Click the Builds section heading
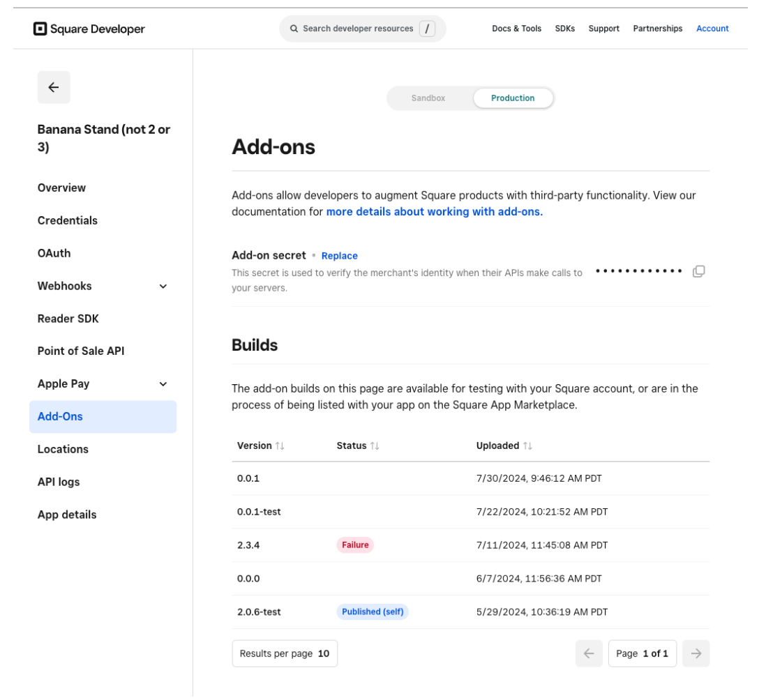This screenshot has width=766, height=700. click(255, 345)
